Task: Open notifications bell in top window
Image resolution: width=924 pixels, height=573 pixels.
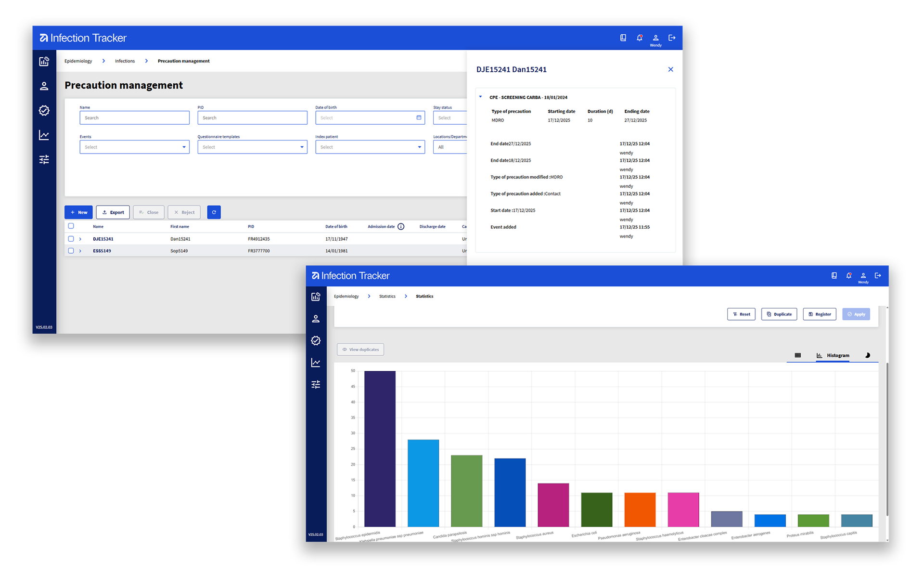Action: (x=639, y=38)
